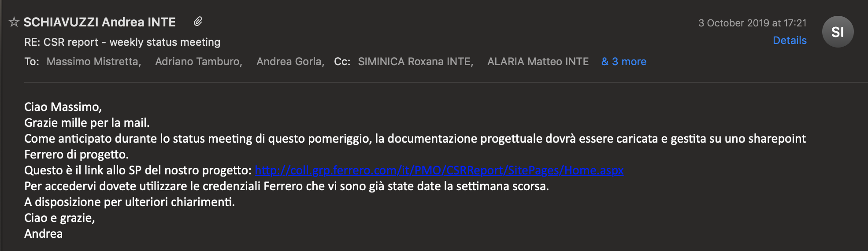
Task: Select recipient Massimo Mistretta
Action: (94, 62)
